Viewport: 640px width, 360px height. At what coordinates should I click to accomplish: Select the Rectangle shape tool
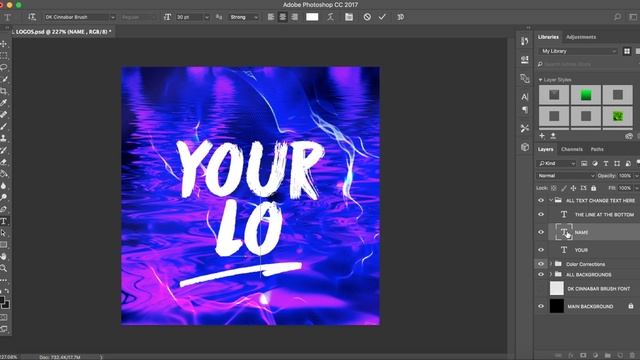pyautogui.click(x=4, y=245)
